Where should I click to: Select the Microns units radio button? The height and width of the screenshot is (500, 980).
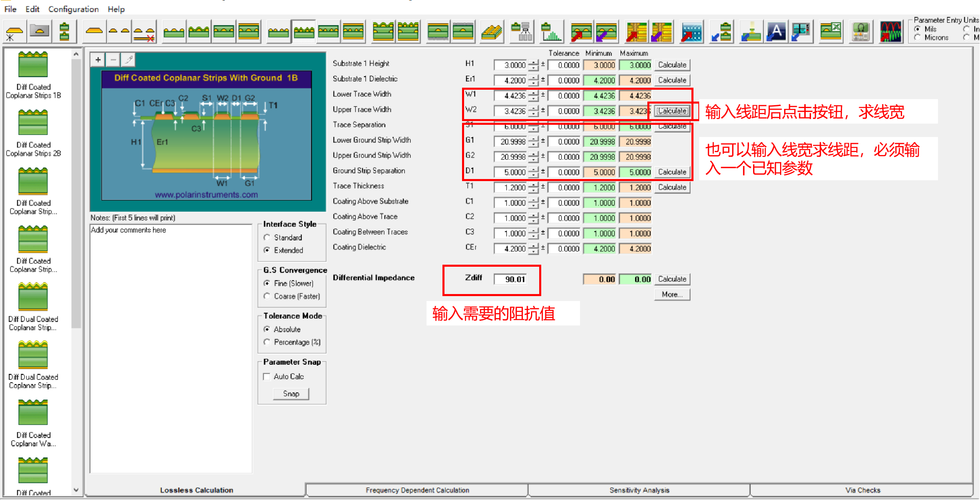pos(918,38)
